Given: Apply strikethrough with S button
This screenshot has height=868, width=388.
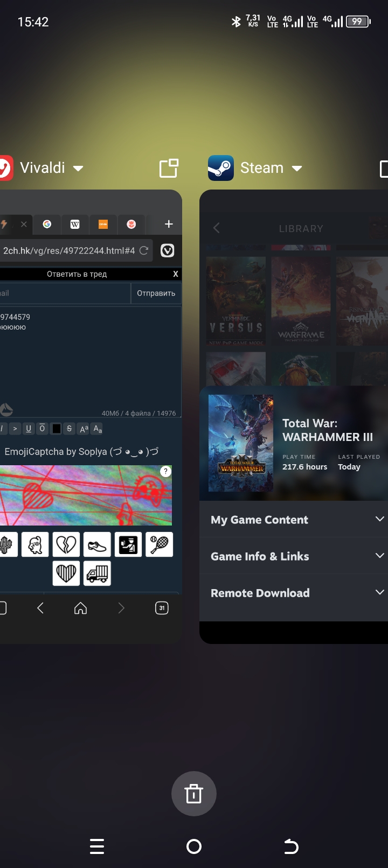Looking at the screenshot, I should pos(69,429).
